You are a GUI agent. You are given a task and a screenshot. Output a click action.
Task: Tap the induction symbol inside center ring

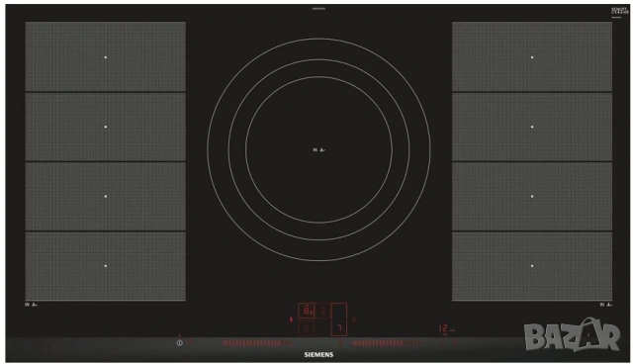coord(318,149)
